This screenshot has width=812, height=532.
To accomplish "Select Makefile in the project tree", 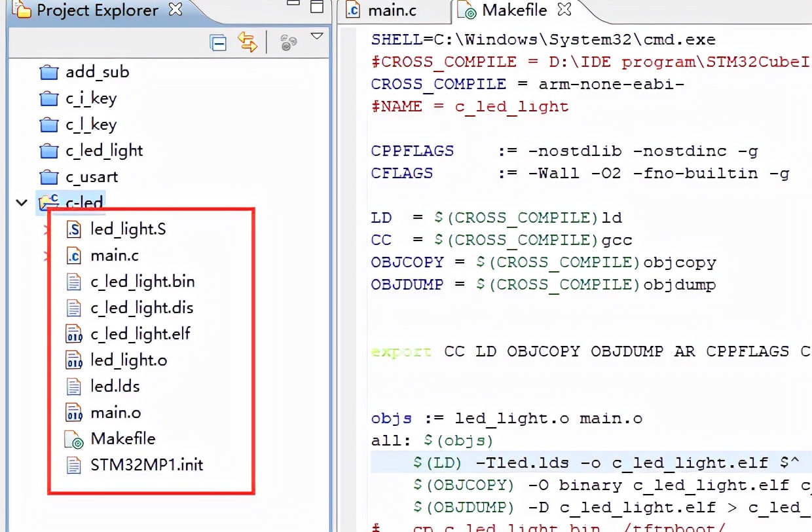I will point(122,438).
